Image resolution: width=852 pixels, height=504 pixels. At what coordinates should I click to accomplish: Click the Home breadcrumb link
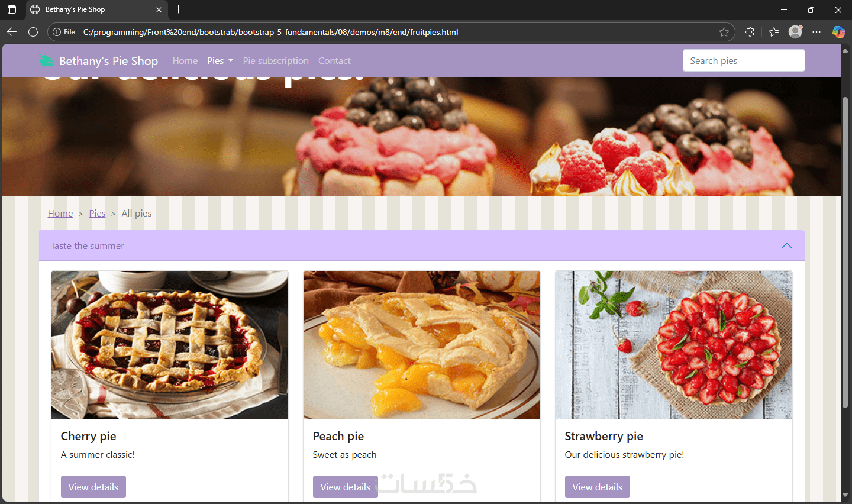click(60, 213)
